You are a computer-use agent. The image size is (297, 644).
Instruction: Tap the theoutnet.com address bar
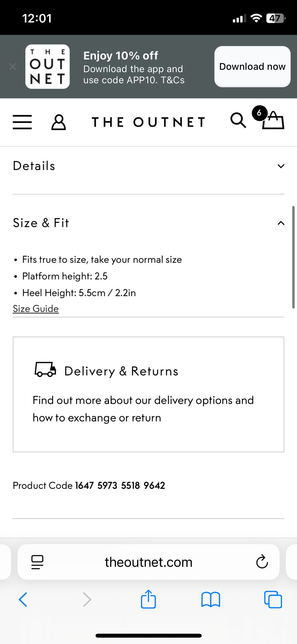pyautogui.click(x=148, y=562)
